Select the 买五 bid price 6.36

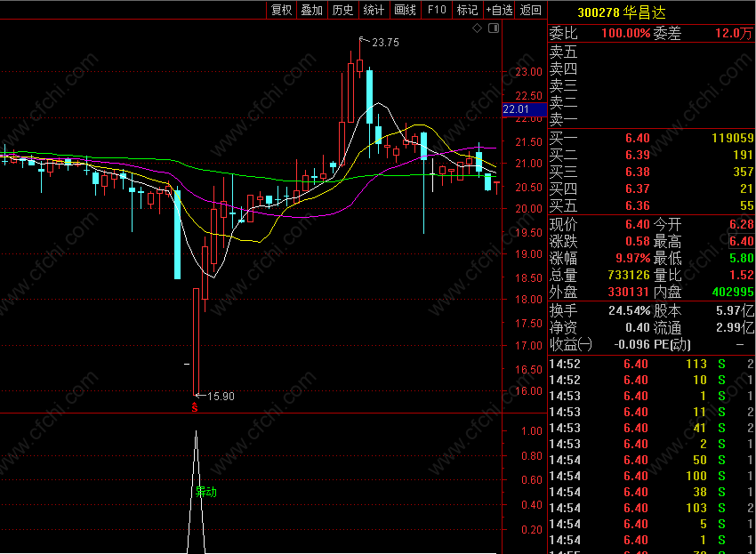click(x=638, y=206)
